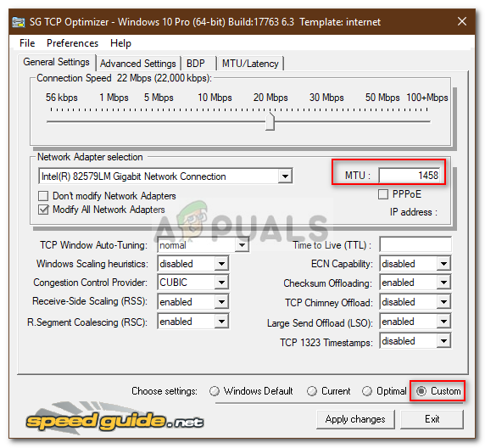Image resolution: width=485 pixels, height=448 pixels.
Task: Click the 100+Mbps speed label
Action: 427,98
